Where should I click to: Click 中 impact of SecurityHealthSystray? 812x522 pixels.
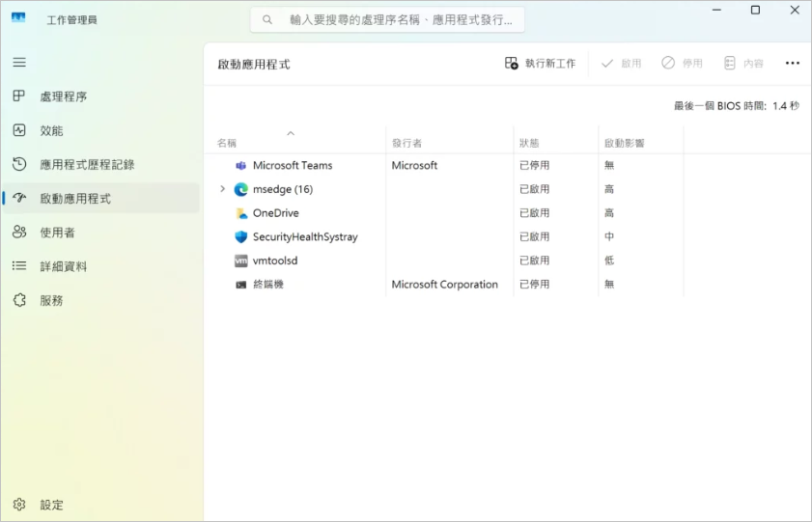coord(609,237)
